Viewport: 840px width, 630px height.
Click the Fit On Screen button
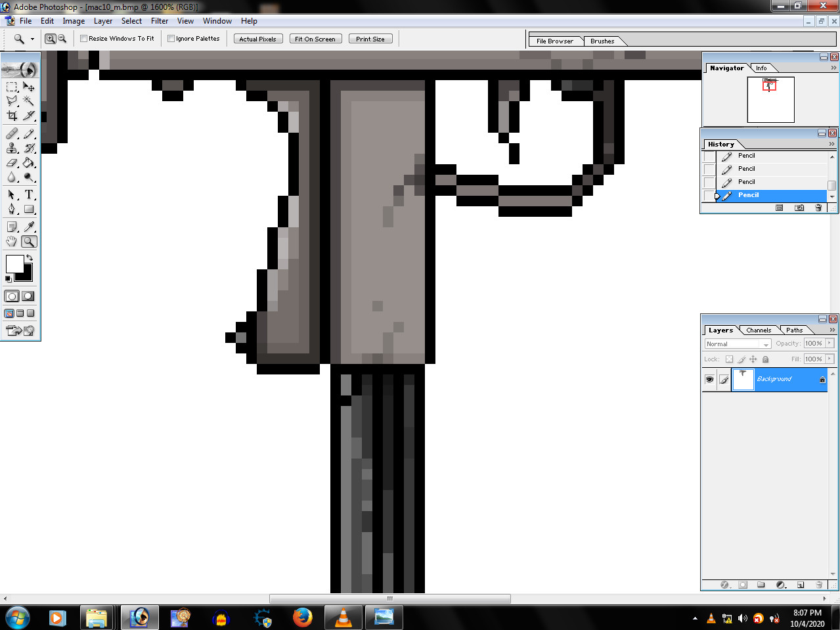(x=315, y=39)
